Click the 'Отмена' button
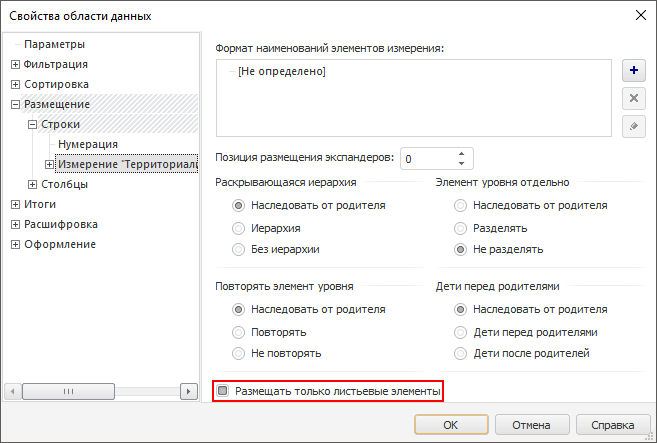Image resolution: width=657 pixels, height=443 pixels. [x=531, y=425]
